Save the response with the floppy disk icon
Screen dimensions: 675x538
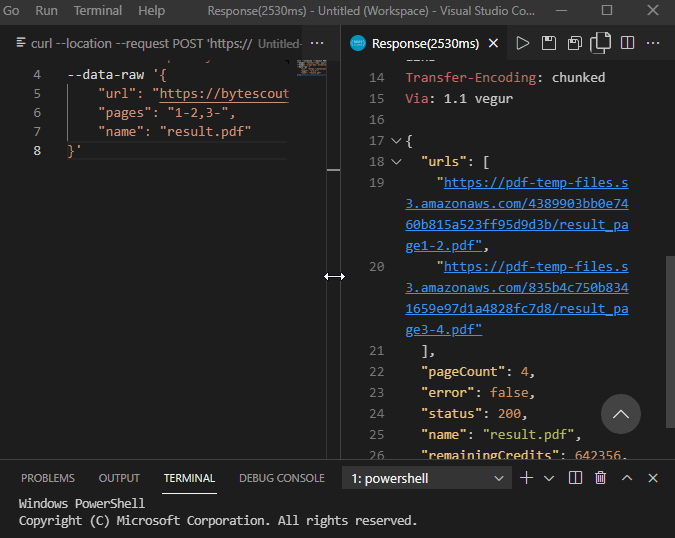click(549, 43)
